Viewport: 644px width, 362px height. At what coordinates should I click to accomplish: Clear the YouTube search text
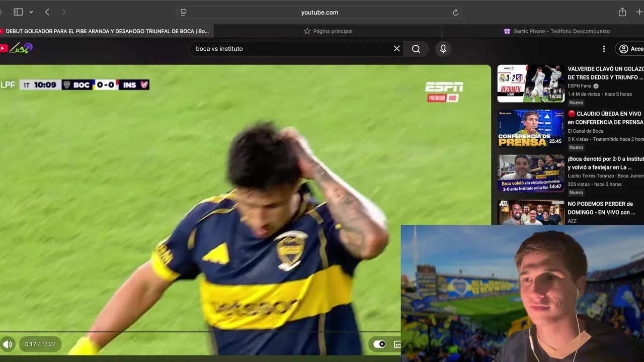point(396,49)
